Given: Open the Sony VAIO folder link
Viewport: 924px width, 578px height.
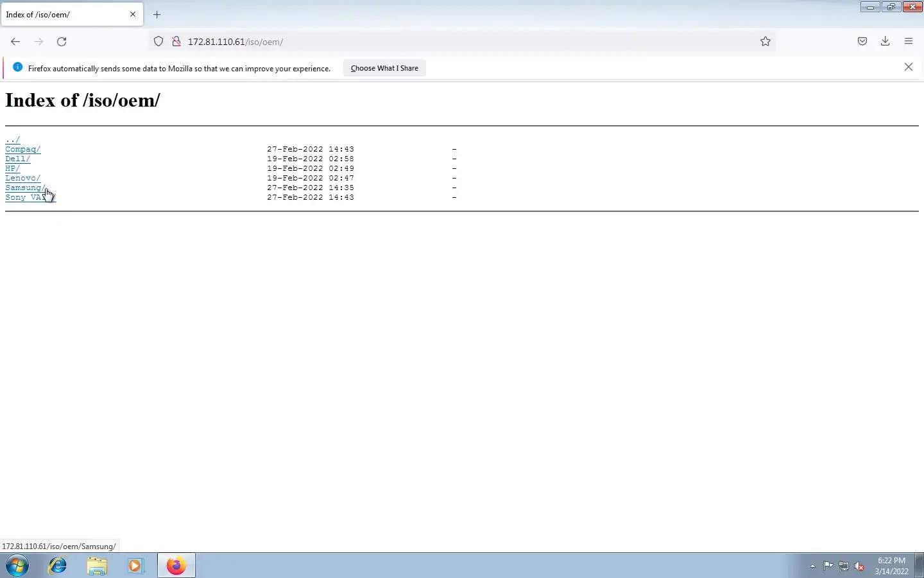Looking at the screenshot, I should [31, 197].
